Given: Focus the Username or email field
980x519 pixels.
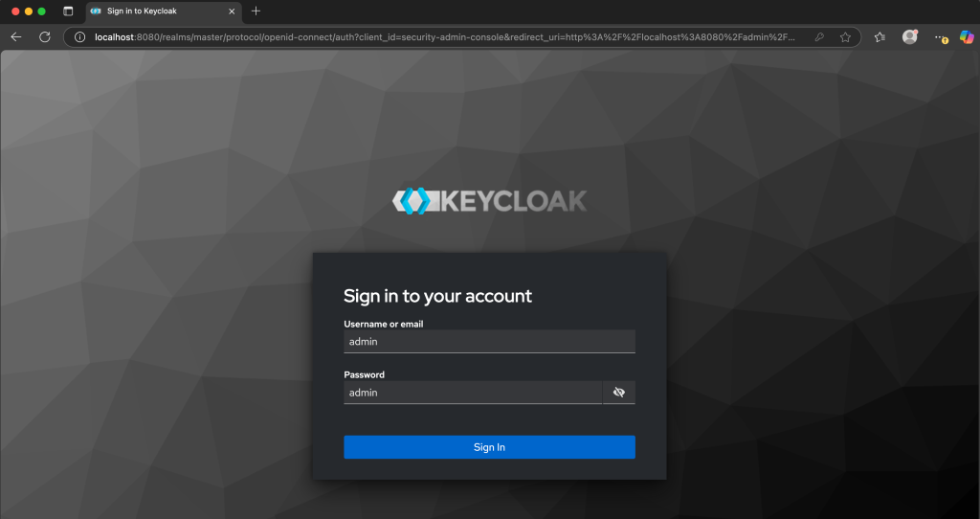Looking at the screenshot, I should pyautogui.click(x=489, y=341).
